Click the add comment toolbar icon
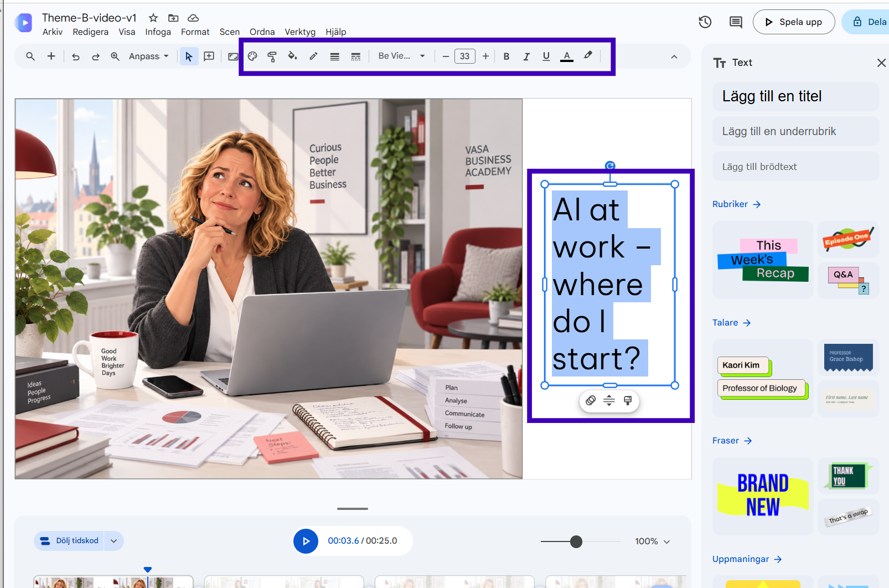Viewport: 889px width, 588px height. [x=209, y=56]
